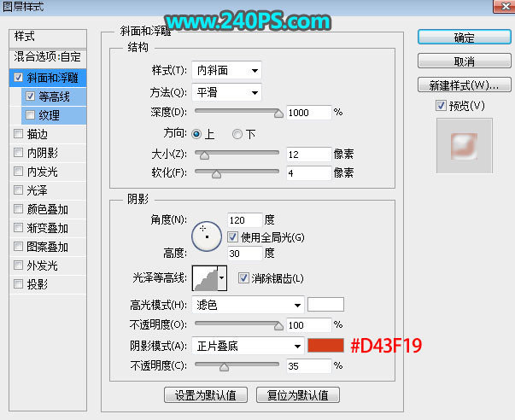
Task: Enable the 内阴影 inner shadow checkbox
Action: [x=19, y=152]
